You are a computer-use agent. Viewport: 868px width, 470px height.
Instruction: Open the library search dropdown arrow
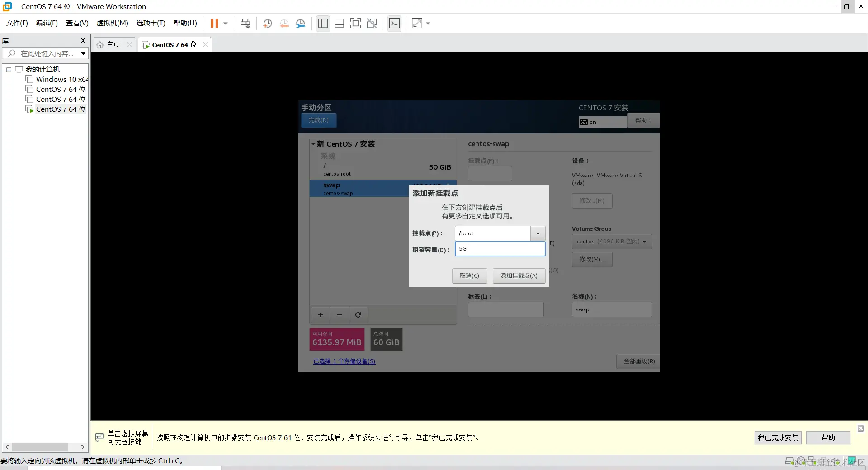84,53
